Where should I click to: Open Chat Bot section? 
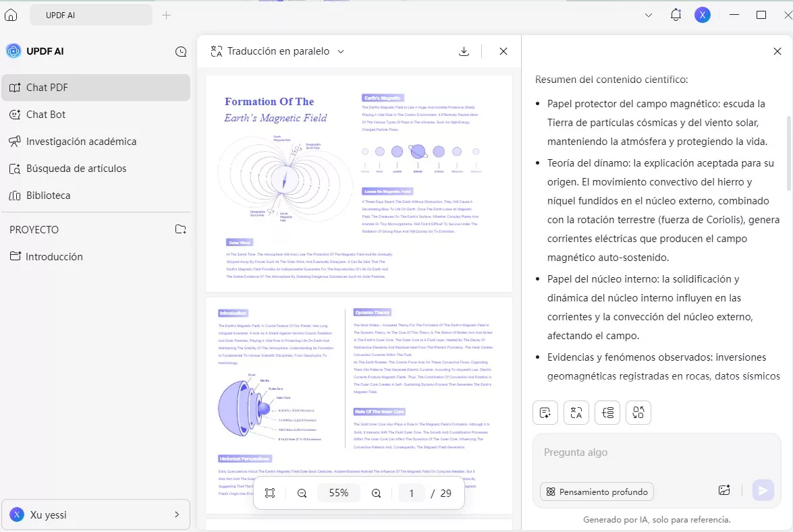point(96,115)
